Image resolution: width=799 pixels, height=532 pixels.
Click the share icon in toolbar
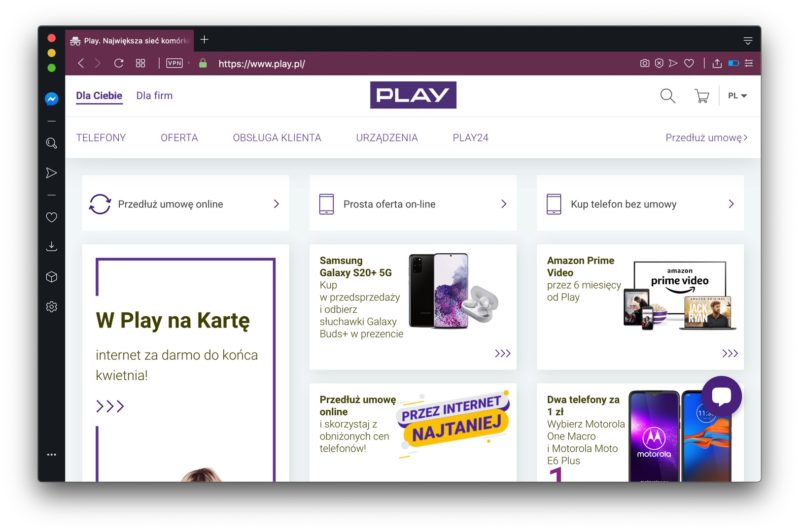point(717,63)
